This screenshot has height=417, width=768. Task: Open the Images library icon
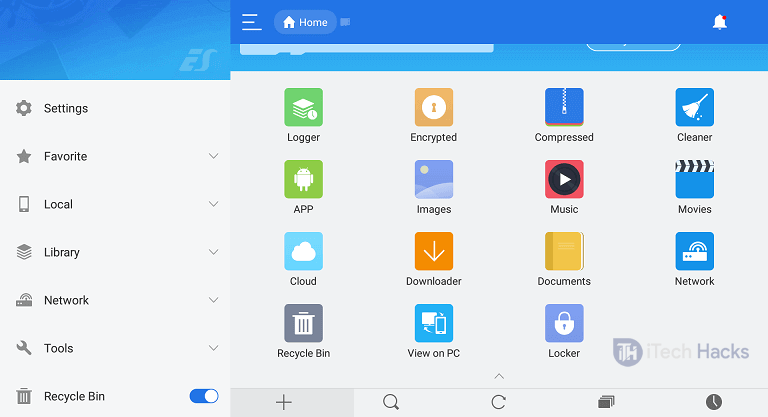point(433,179)
